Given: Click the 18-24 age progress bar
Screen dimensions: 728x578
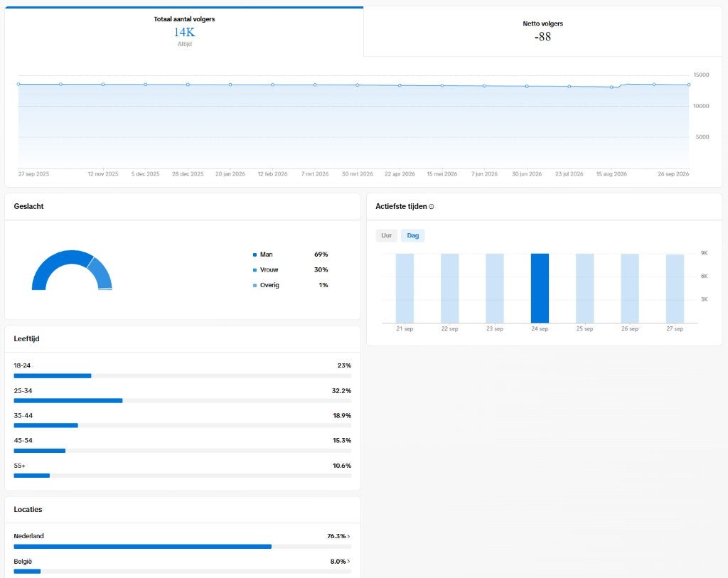Looking at the screenshot, I should (183, 375).
